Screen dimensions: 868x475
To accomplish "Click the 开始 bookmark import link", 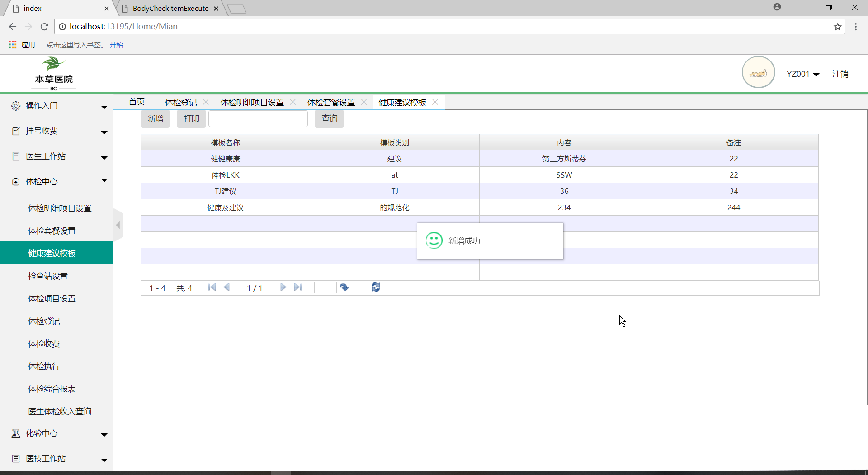I will click(x=116, y=45).
